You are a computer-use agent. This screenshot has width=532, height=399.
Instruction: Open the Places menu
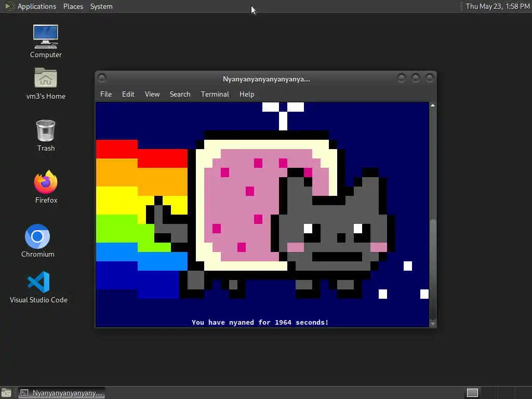[73, 6]
